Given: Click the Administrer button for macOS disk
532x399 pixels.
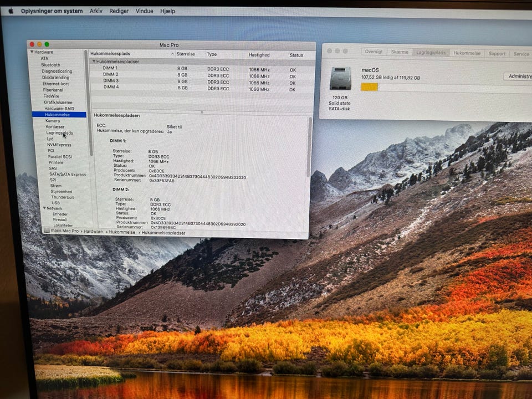Looking at the screenshot, I should 518,76.
